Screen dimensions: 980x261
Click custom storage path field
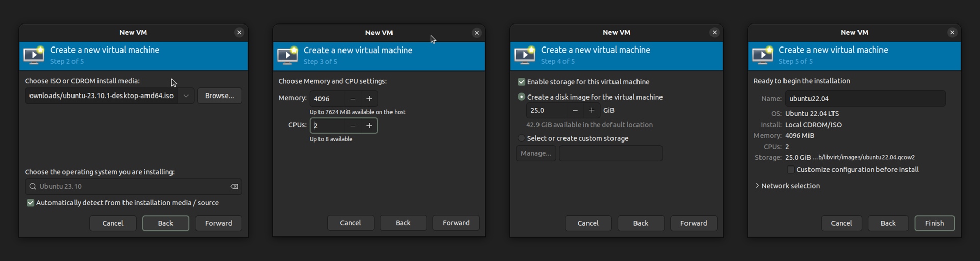coord(611,153)
